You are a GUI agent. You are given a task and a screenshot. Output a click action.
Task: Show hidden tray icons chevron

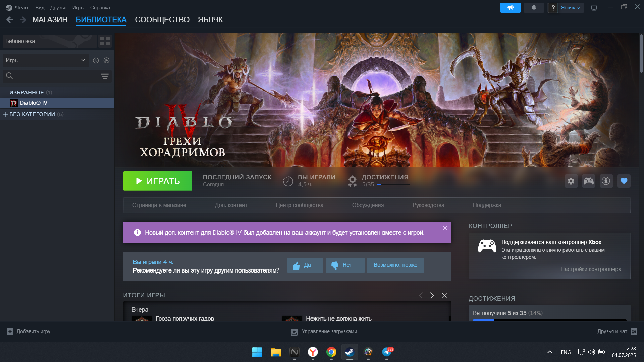tap(549, 352)
